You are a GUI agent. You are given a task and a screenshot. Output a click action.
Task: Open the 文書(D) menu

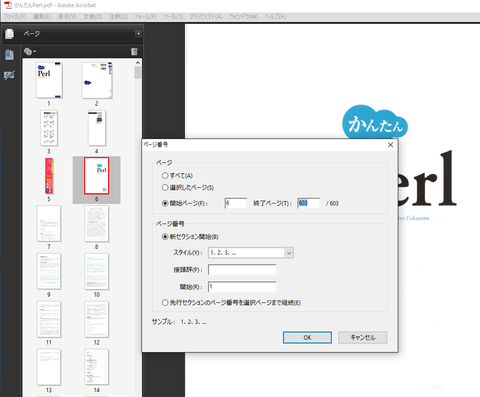(x=93, y=16)
